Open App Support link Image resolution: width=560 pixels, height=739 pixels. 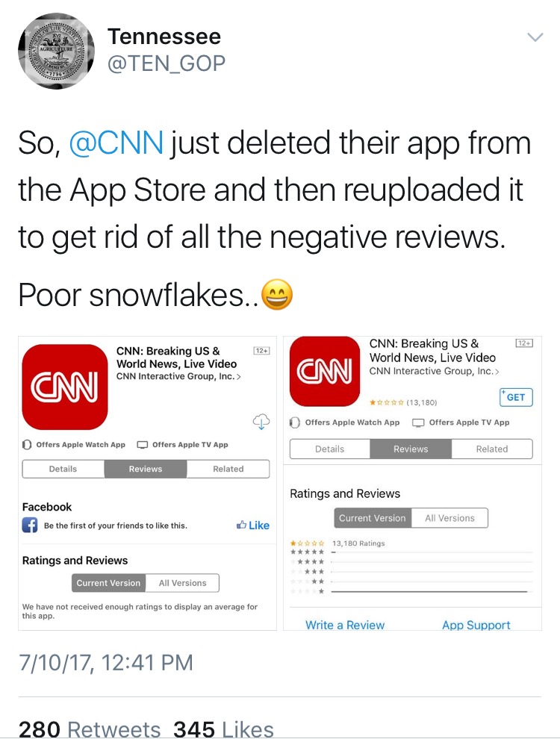[x=476, y=625]
